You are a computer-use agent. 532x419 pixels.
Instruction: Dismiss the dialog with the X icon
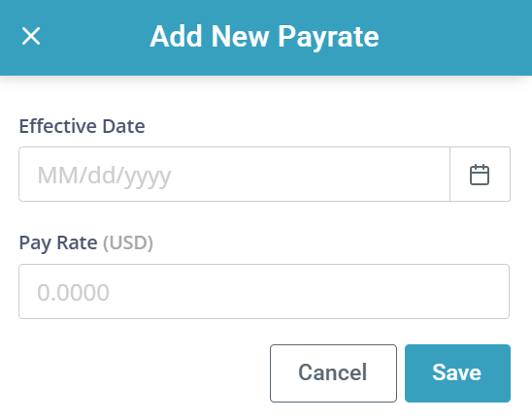(31, 36)
